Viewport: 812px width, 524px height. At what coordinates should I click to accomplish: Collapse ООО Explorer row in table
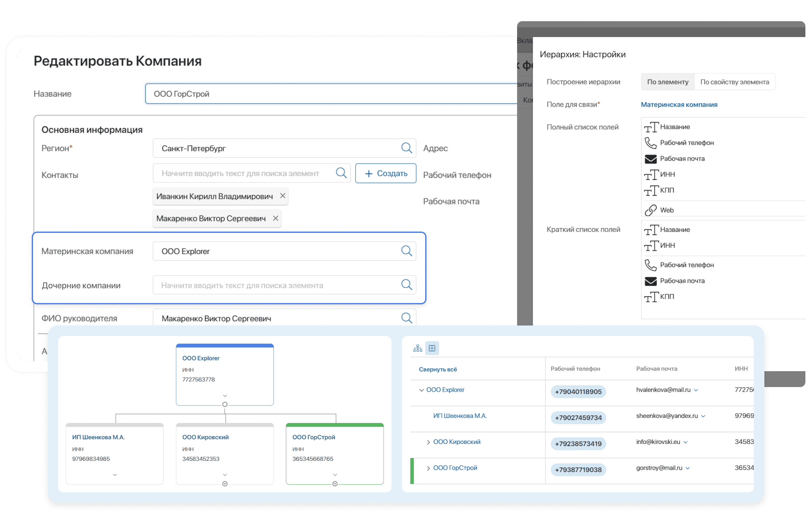(x=421, y=390)
